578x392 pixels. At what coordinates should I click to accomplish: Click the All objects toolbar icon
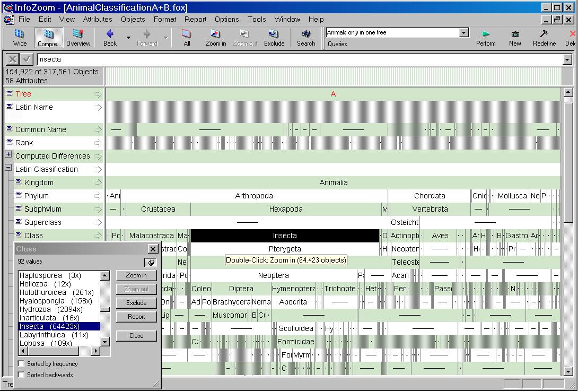pos(187,37)
